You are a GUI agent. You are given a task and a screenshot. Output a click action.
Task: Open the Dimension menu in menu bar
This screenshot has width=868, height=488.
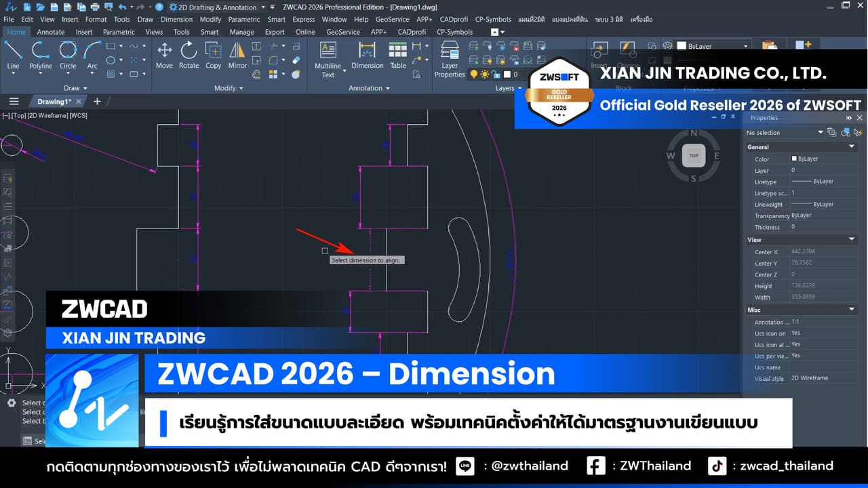176,20
